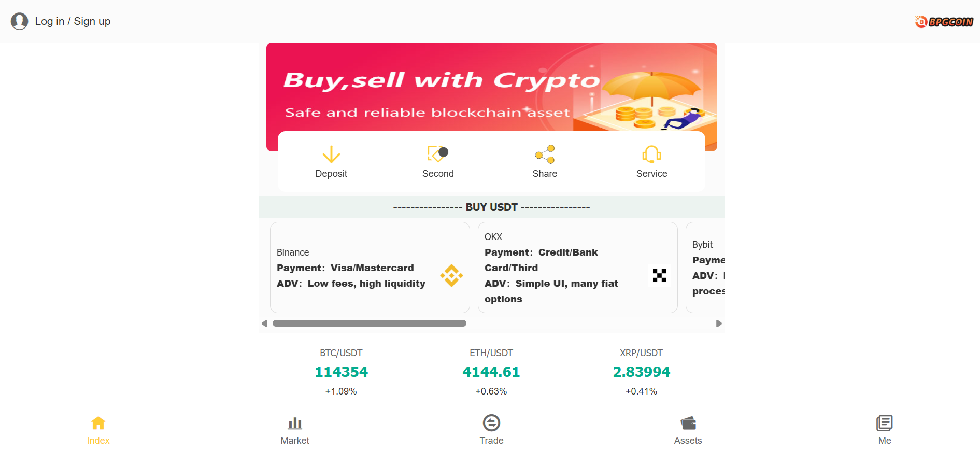The width and height of the screenshot is (980, 450).
Task: Click the OKX logo icon
Action: click(x=659, y=275)
